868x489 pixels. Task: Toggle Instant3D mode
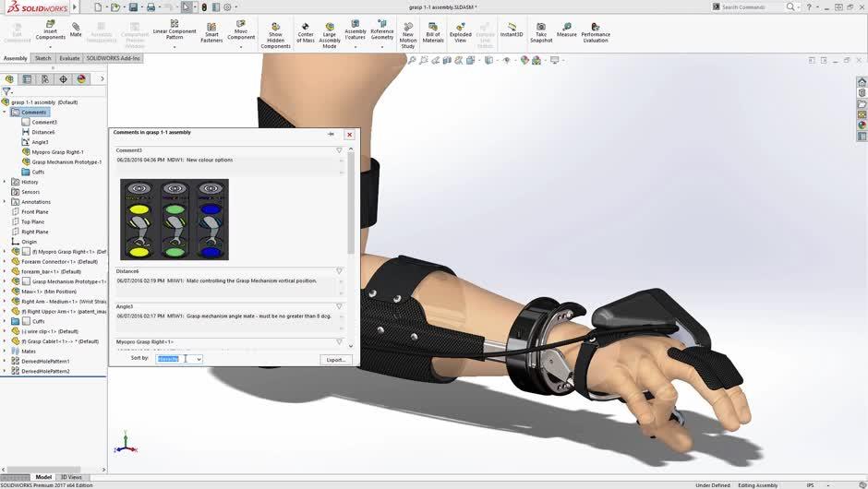[512, 30]
